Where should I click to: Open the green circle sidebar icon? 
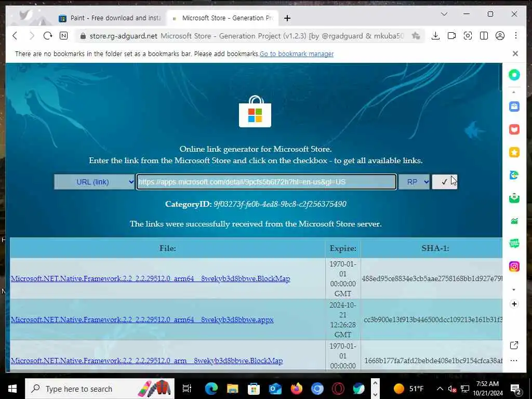(x=514, y=75)
